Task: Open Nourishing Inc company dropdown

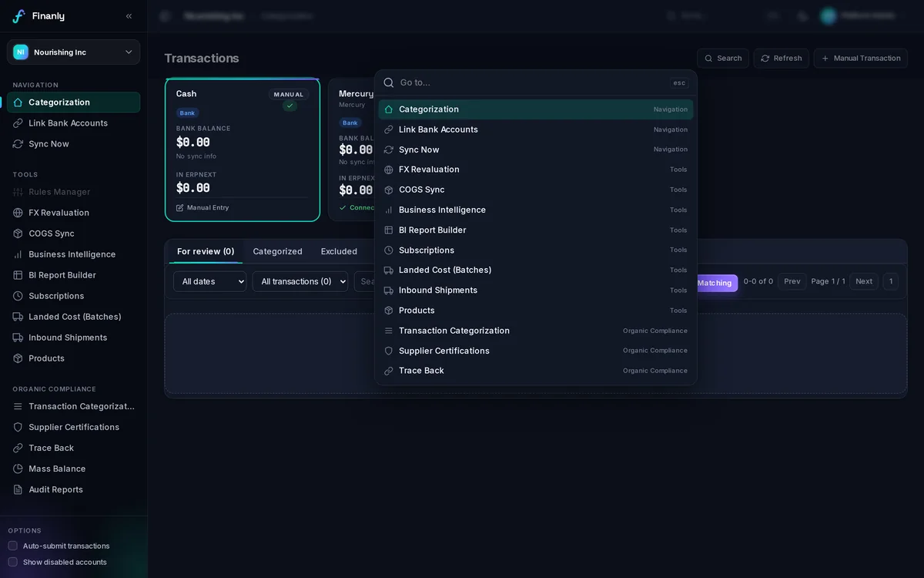Action: coord(73,52)
